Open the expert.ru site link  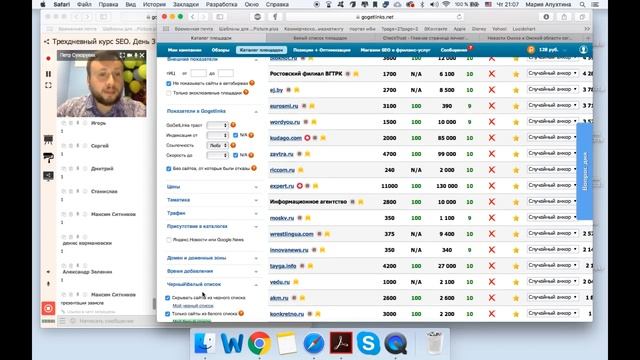tap(282, 186)
